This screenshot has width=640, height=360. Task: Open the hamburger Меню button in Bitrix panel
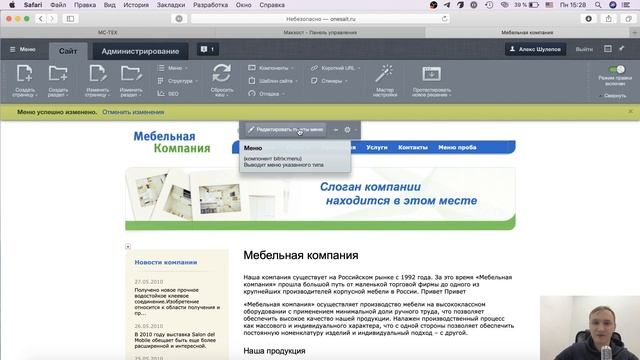click(x=23, y=49)
